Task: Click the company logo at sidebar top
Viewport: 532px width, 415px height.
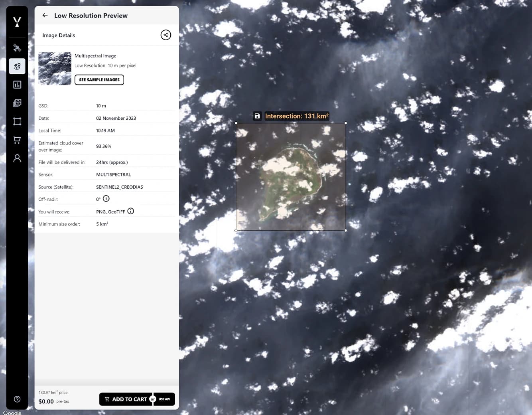Action: click(17, 22)
